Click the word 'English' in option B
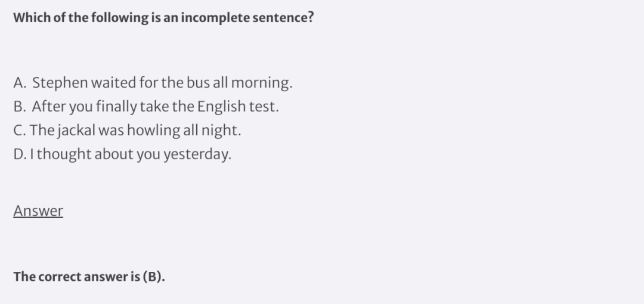The image size is (644, 304). [221, 107]
